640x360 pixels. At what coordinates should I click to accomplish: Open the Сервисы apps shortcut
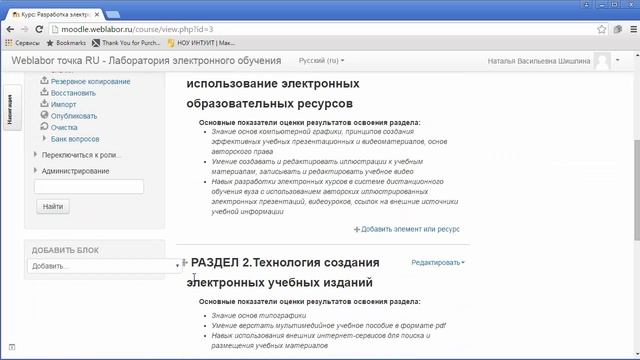22,43
